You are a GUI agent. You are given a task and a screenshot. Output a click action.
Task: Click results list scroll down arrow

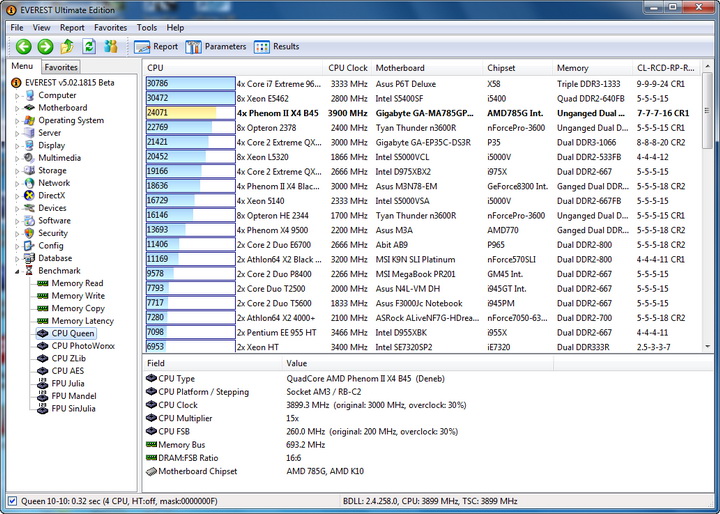(707, 347)
